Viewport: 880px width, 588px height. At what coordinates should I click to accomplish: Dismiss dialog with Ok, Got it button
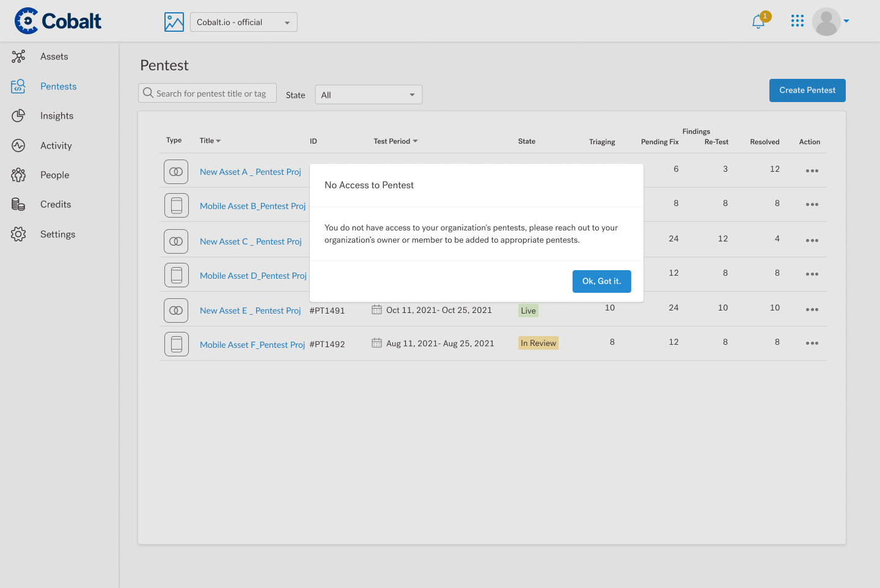click(x=601, y=281)
